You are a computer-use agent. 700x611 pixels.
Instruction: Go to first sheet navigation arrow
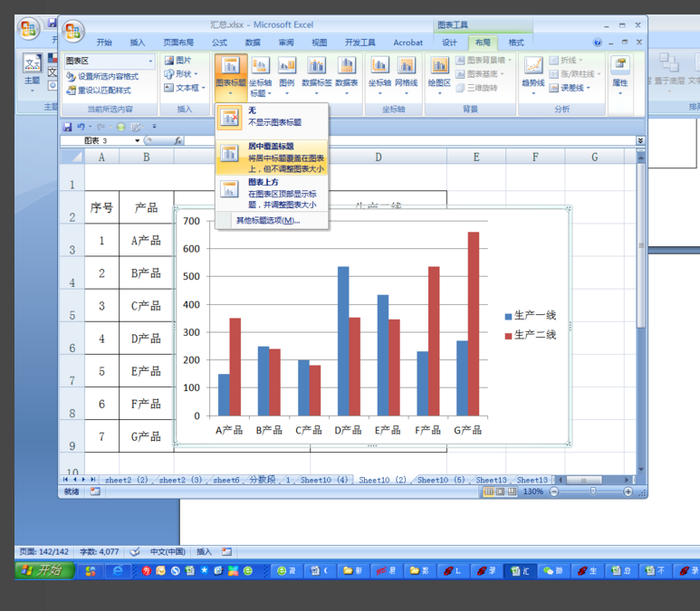(x=65, y=480)
